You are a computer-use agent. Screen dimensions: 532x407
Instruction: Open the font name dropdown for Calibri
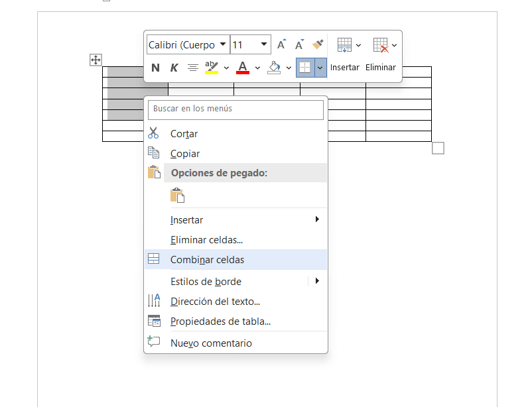coord(222,44)
